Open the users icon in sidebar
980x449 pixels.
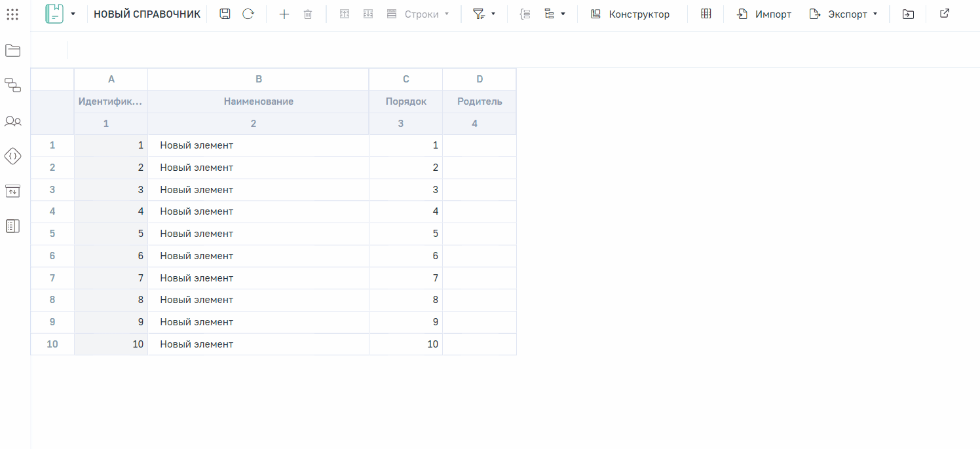13,121
